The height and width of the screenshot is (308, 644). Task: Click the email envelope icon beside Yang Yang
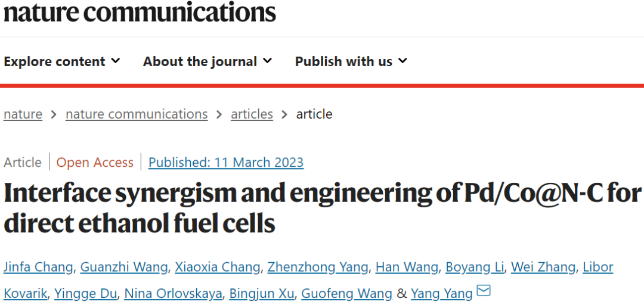[484, 291]
